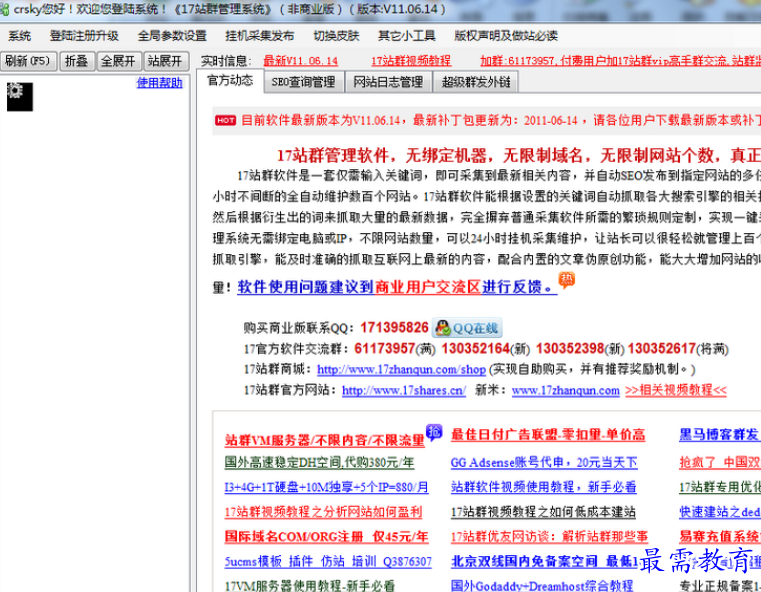Open I3+4G+1T硬盘+10M独享 link
761x592 pixels.
point(326,487)
